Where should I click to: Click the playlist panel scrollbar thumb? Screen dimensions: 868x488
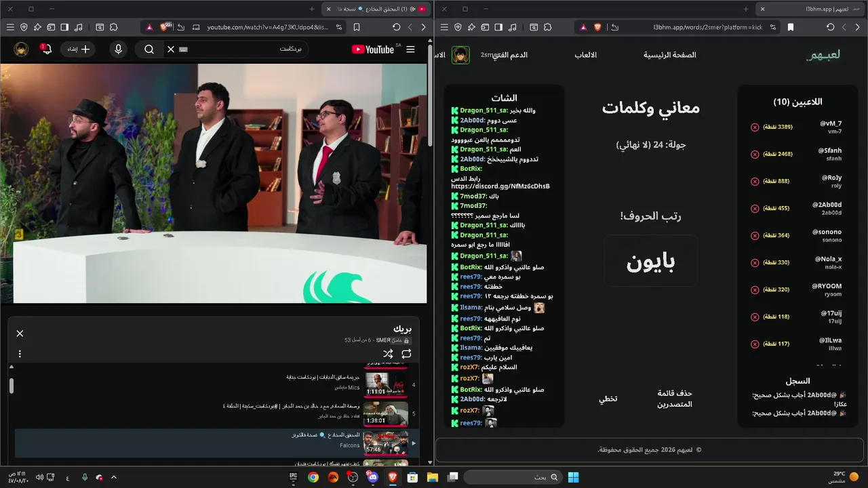[12, 385]
